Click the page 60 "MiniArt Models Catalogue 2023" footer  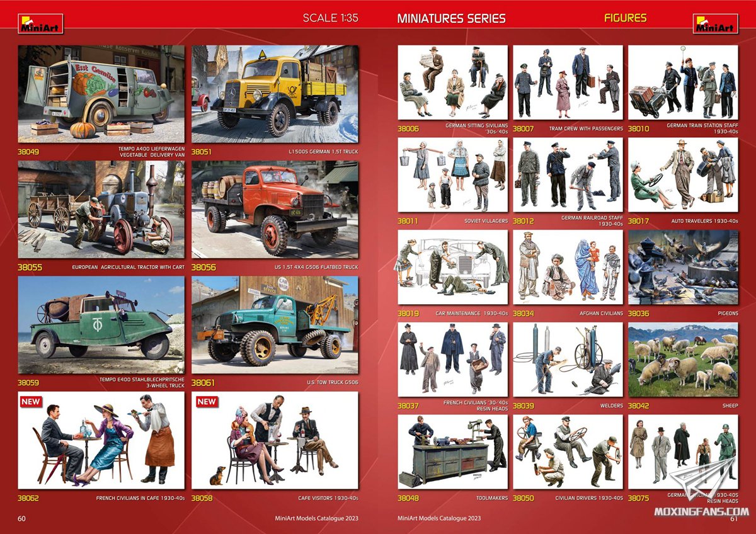point(317,518)
